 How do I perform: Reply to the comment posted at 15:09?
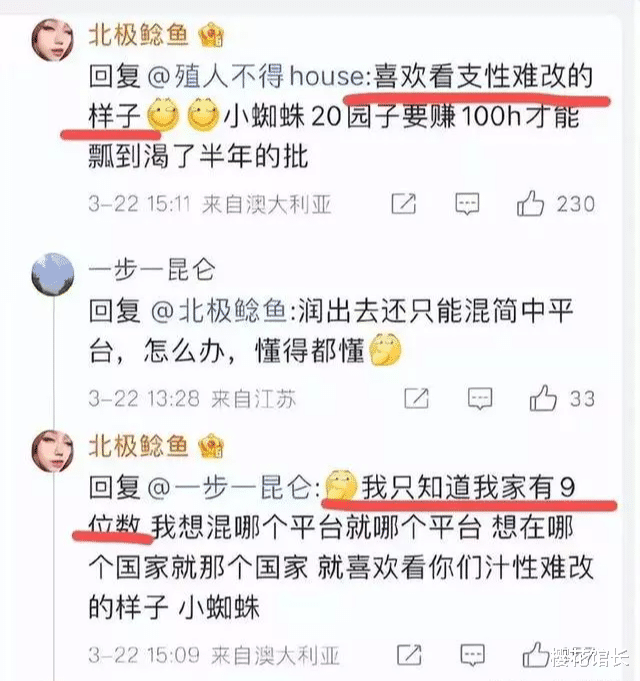pyautogui.click(x=472, y=655)
